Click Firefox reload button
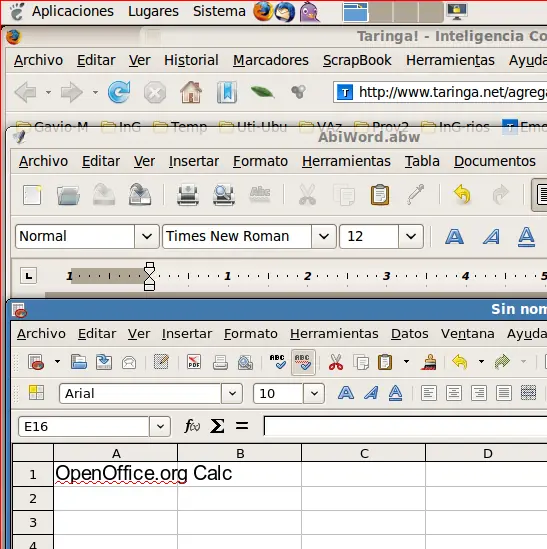Screen dimensions: 547x549 coord(119,92)
